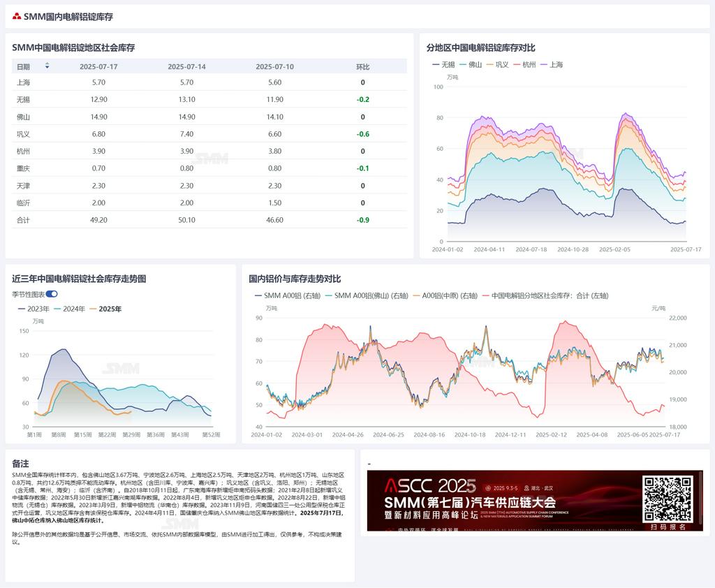
Task: Click the 临沂 row label
Action: pyautogui.click(x=23, y=203)
